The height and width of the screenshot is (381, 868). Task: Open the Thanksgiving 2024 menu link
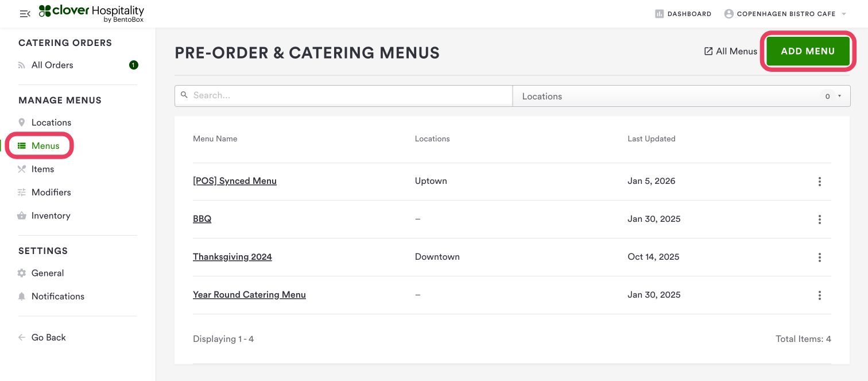(x=232, y=257)
